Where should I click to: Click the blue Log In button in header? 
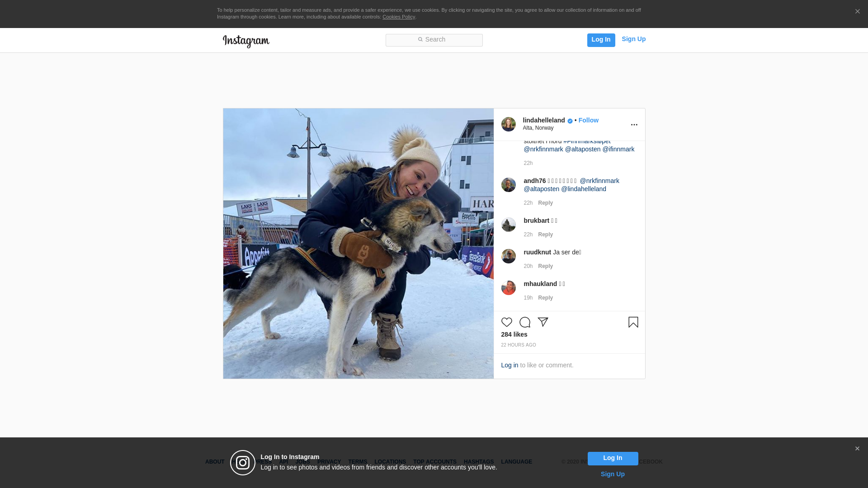click(601, 40)
